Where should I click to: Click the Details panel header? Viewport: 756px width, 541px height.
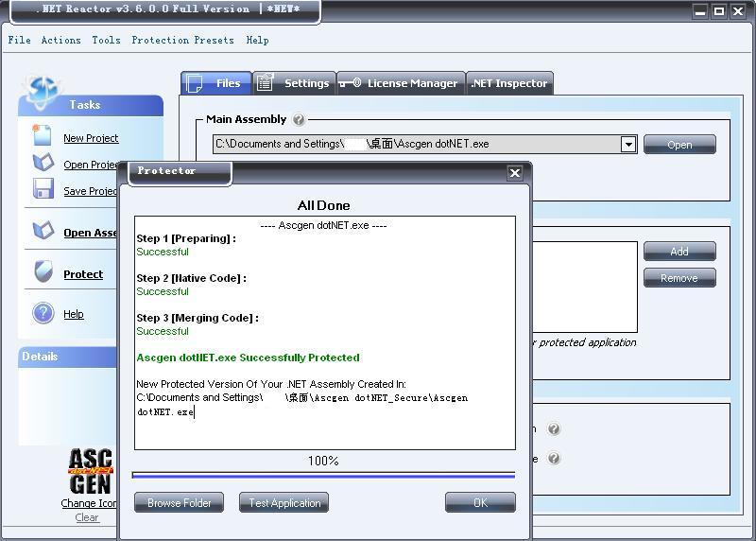pyautogui.click(x=67, y=357)
